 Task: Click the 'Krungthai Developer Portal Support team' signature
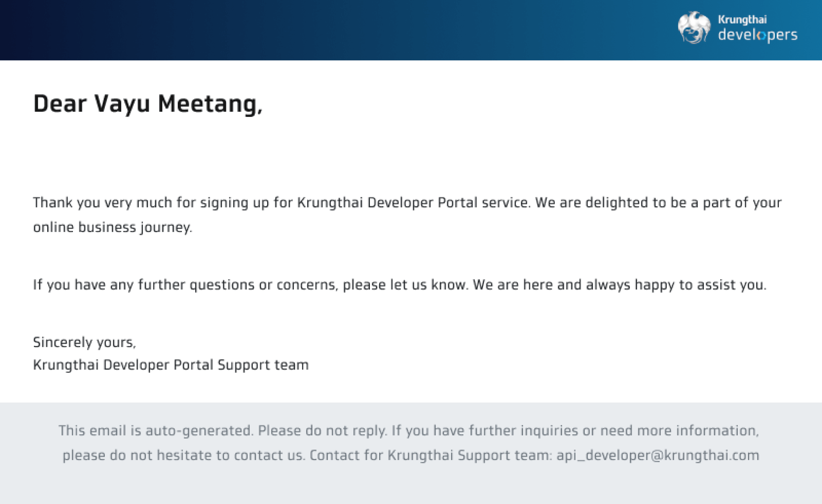click(x=171, y=365)
